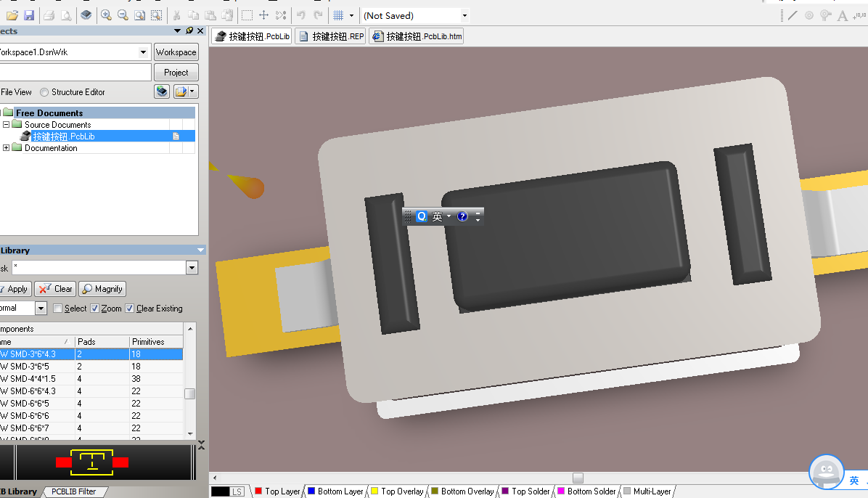The height and width of the screenshot is (498, 868).
Task: Open options dropdown next to Structure Editor
Action: 192,91
